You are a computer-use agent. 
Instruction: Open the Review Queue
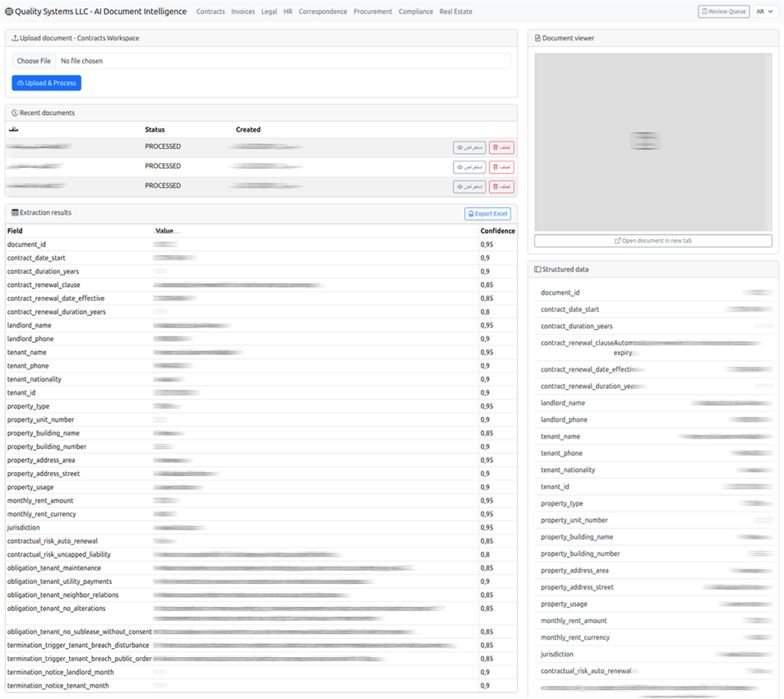723,11
